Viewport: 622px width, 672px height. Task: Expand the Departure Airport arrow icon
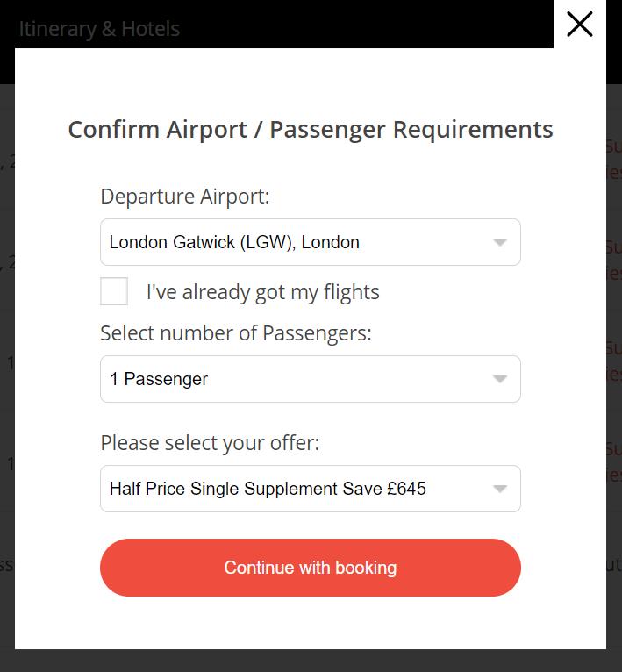point(499,243)
